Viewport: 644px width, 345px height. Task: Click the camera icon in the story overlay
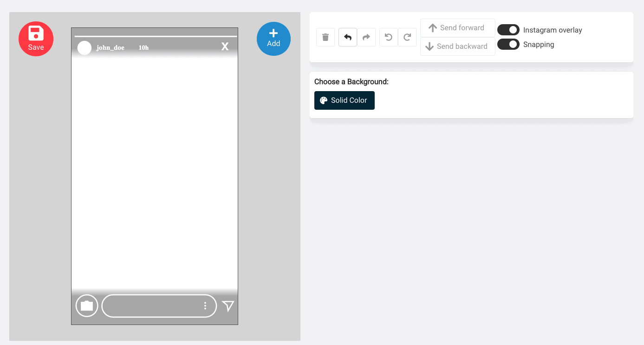87,306
